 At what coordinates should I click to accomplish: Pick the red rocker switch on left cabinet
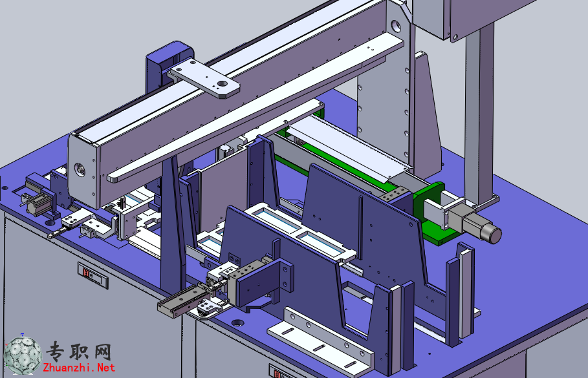pyautogui.click(x=86, y=273)
